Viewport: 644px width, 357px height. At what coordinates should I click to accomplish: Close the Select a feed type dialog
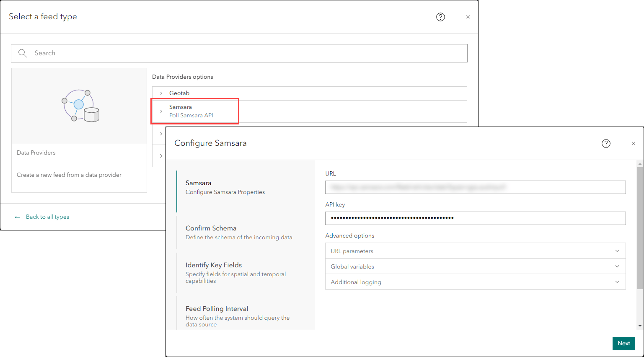tap(468, 17)
